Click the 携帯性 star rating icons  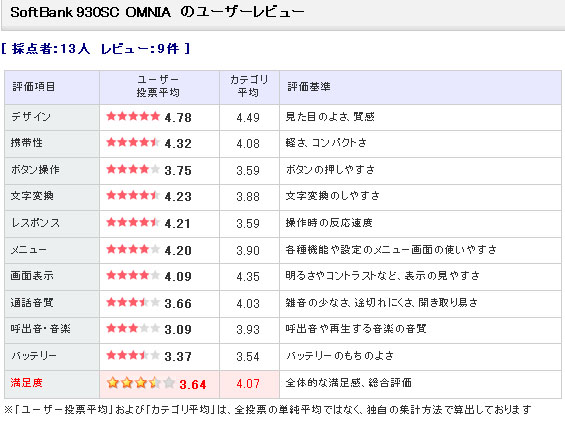point(133,142)
